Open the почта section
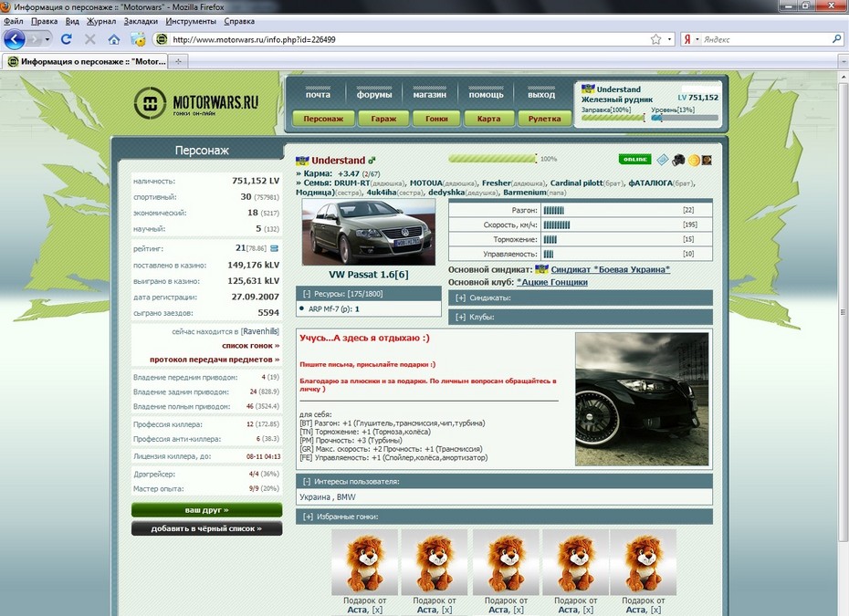The image size is (849, 616). (x=318, y=94)
